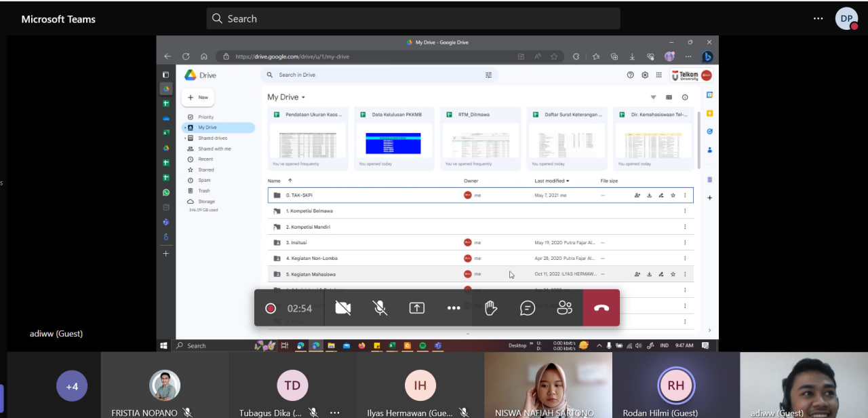Open Teams settings and more menu
868x418 pixels.
tap(818, 18)
